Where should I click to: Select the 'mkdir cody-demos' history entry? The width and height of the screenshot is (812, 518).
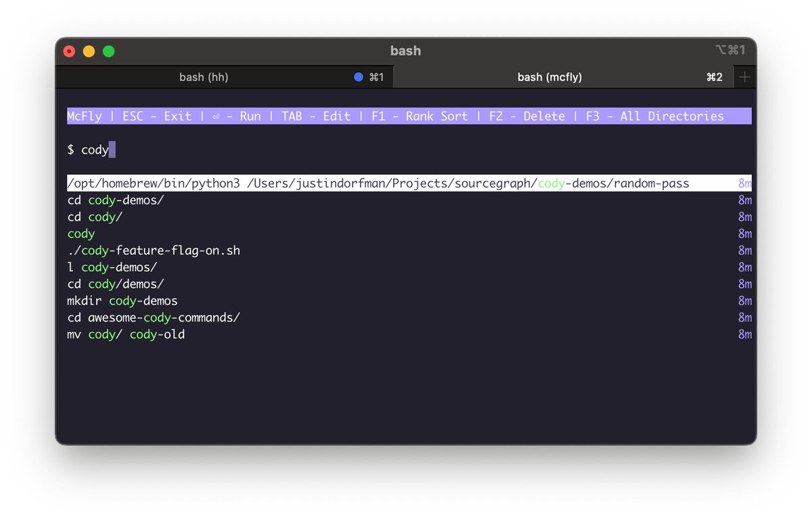(x=409, y=301)
